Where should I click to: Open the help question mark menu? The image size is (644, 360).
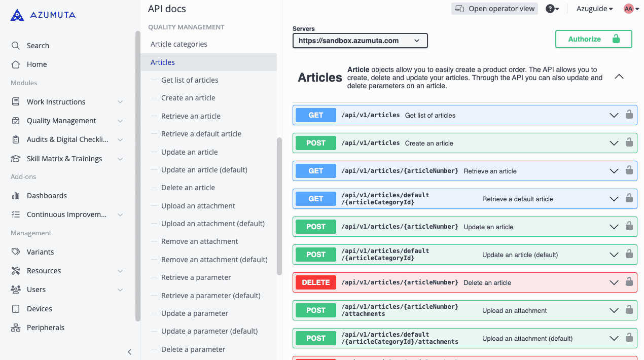pyautogui.click(x=552, y=9)
